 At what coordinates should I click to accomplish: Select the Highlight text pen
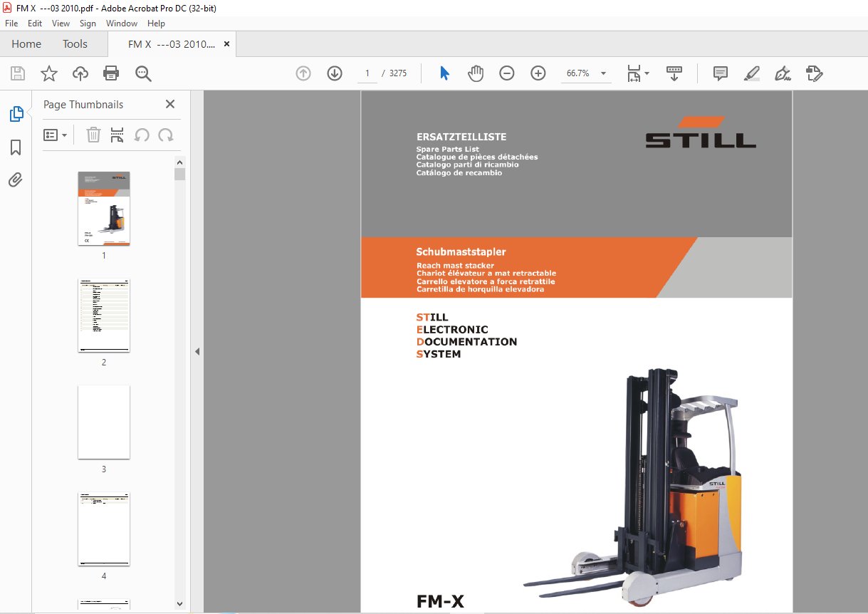pos(751,73)
